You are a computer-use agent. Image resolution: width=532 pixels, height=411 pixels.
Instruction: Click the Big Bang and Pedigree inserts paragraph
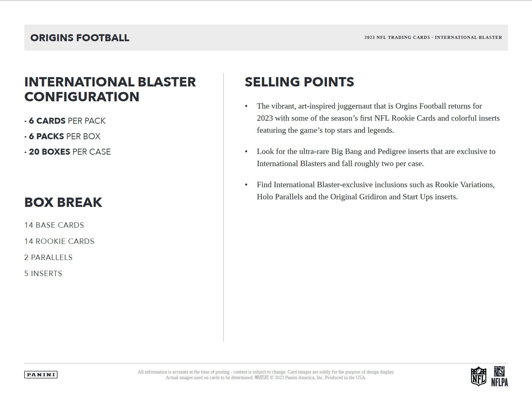click(x=376, y=157)
